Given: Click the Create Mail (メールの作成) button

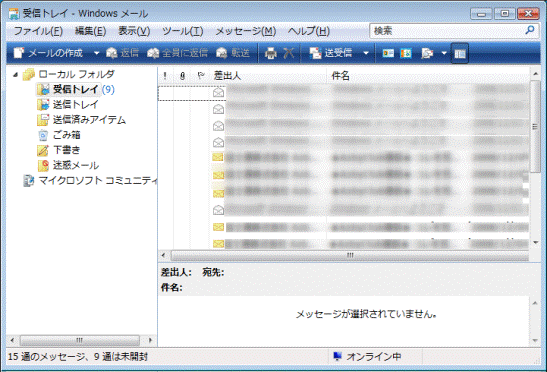Looking at the screenshot, I should pos(48,53).
